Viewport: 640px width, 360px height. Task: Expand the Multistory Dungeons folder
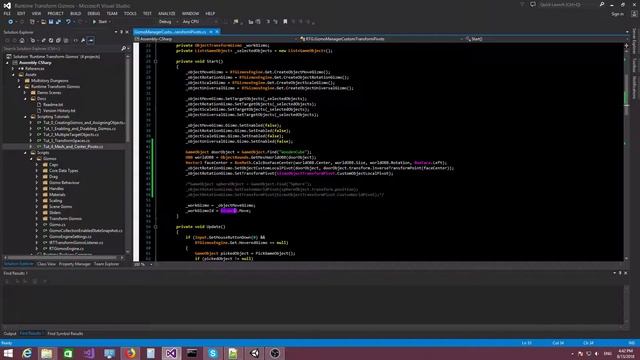tap(19, 81)
